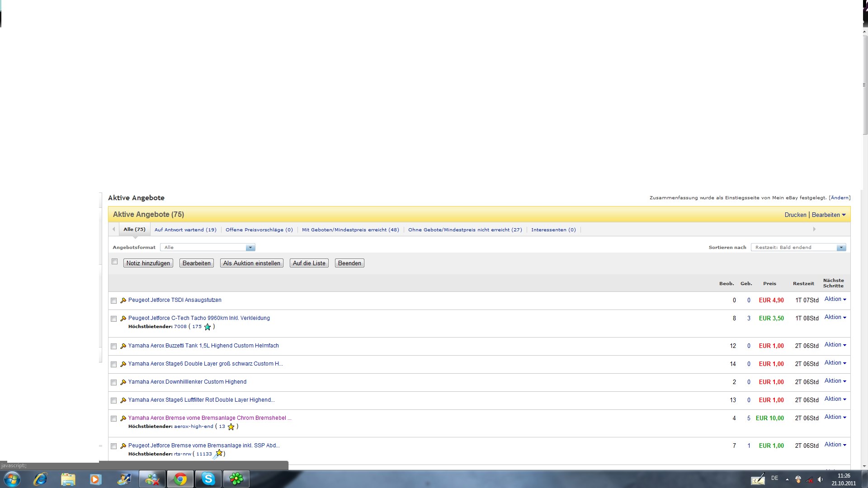Click the taskbar clock showing 11:26

(844, 479)
